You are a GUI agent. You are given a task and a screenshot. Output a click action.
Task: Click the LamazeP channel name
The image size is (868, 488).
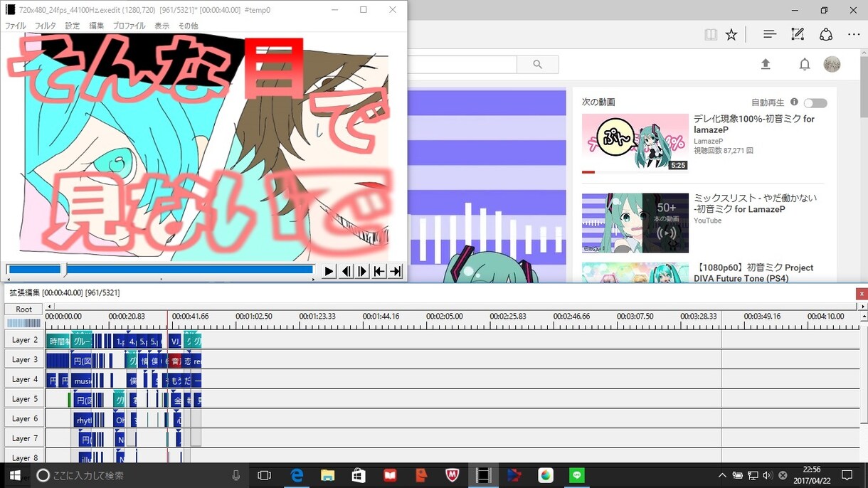click(x=710, y=142)
